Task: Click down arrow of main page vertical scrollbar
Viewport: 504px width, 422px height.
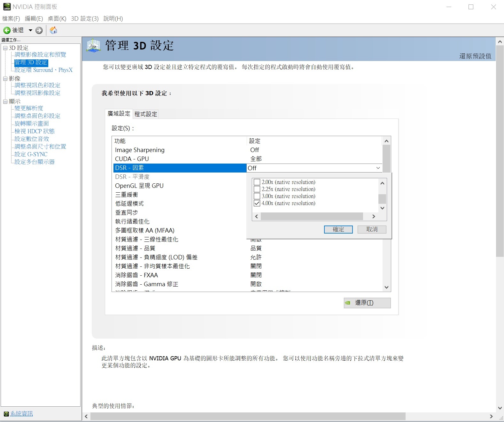Action: (x=500, y=408)
